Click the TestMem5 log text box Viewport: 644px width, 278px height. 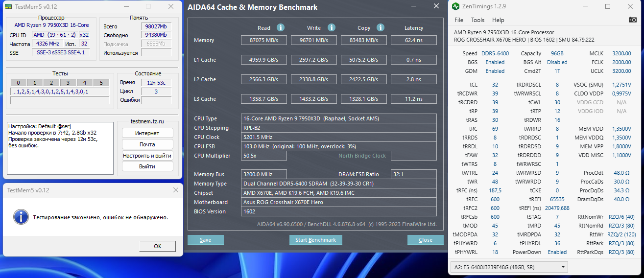[60, 148]
